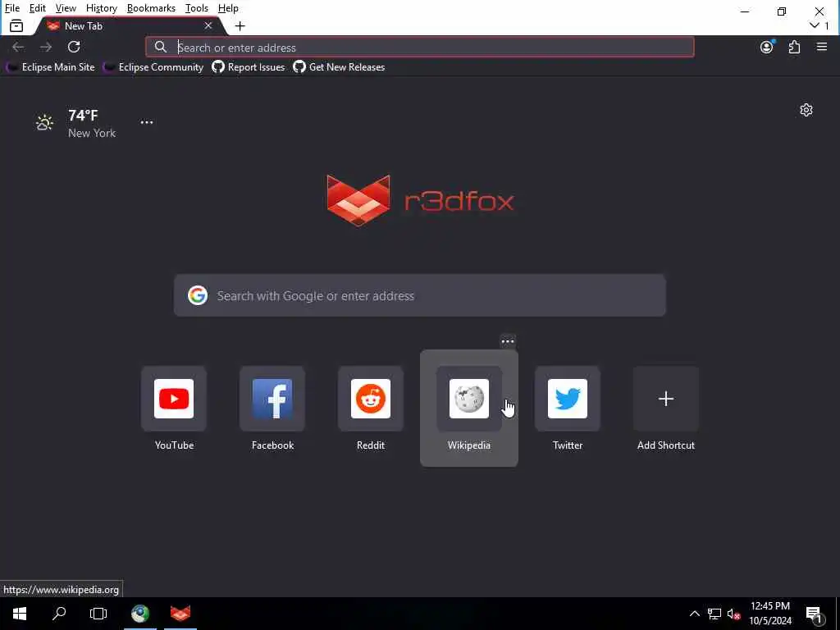Click the taskbar clock 12:45 PM

[x=769, y=606]
